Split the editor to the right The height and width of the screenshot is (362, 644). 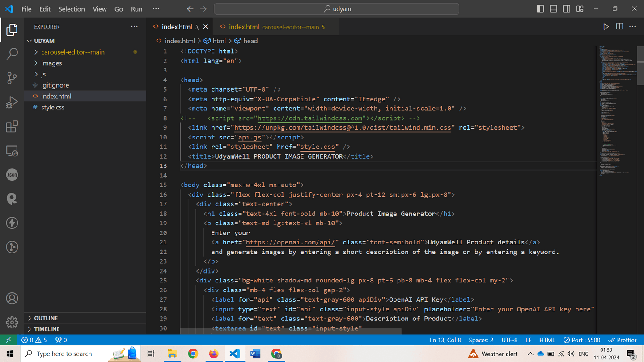tap(619, 27)
